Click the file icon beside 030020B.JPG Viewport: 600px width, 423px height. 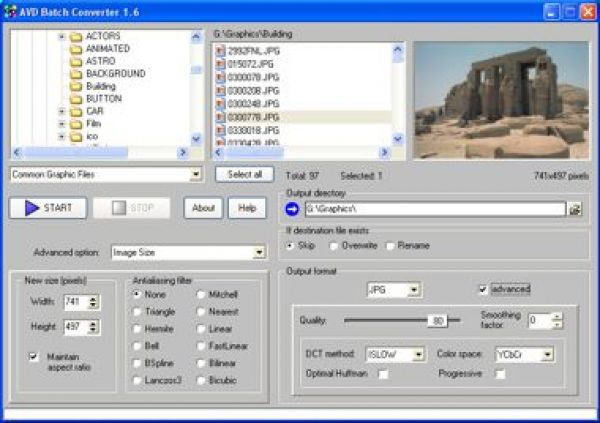point(220,91)
